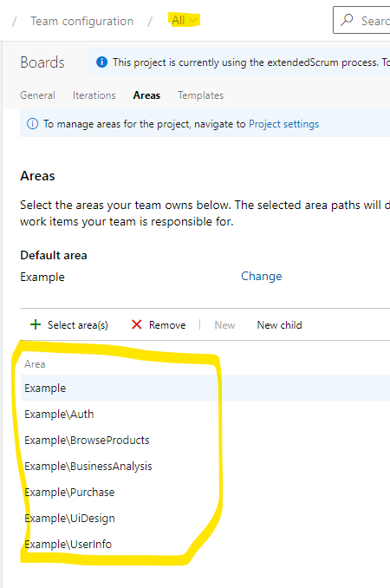Select the Example area row
The width and height of the screenshot is (390, 588).
pyautogui.click(x=205, y=388)
